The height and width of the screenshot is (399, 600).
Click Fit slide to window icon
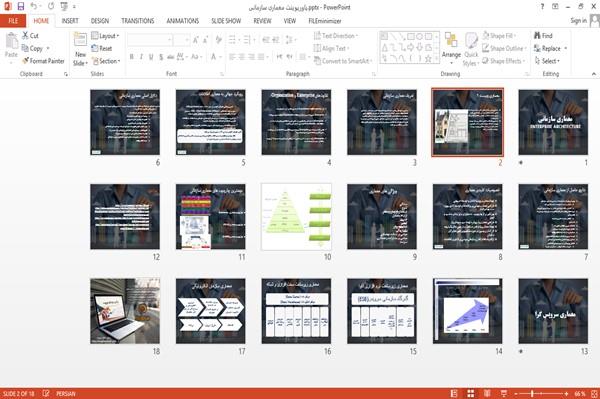tap(595, 393)
